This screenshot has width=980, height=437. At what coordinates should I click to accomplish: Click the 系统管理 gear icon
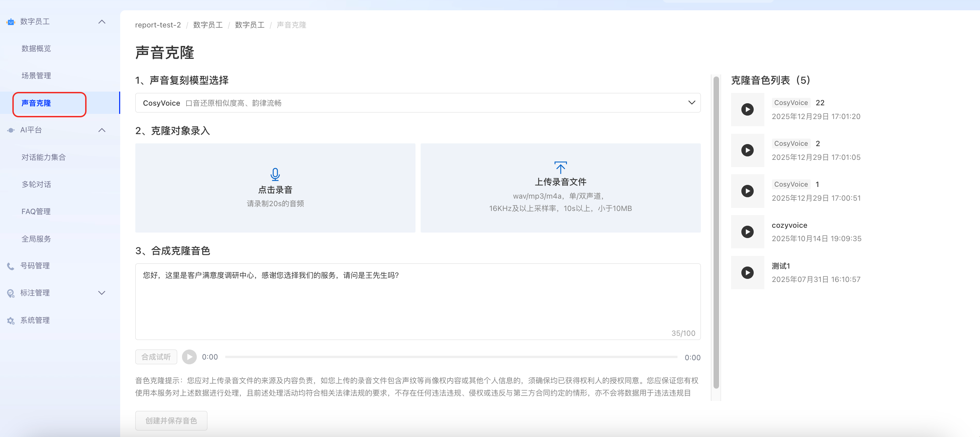pos(11,320)
